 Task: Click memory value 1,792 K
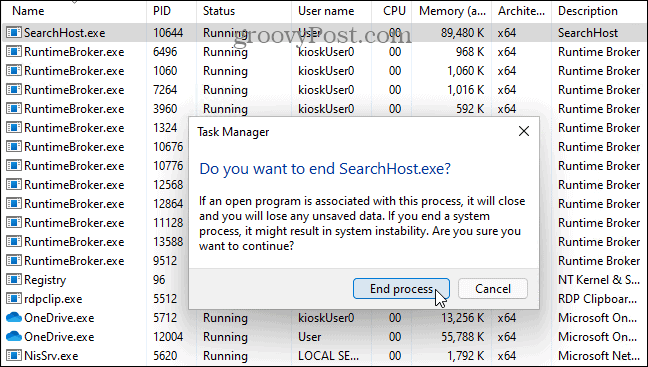pos(466,356)
